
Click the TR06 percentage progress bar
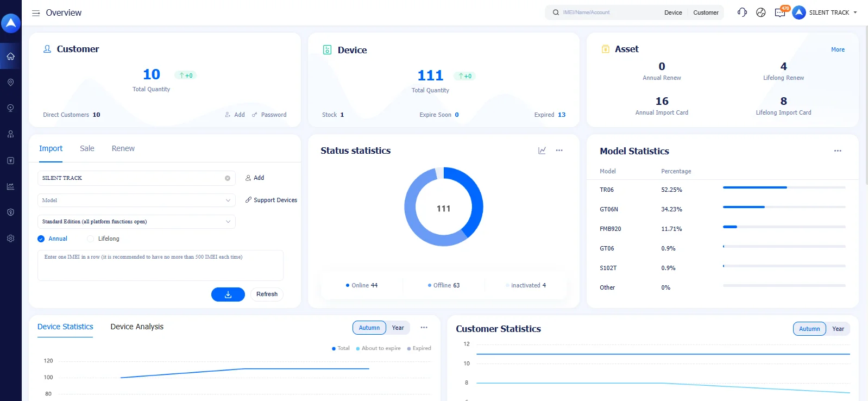pyautogui.click(x=783, y=187)
